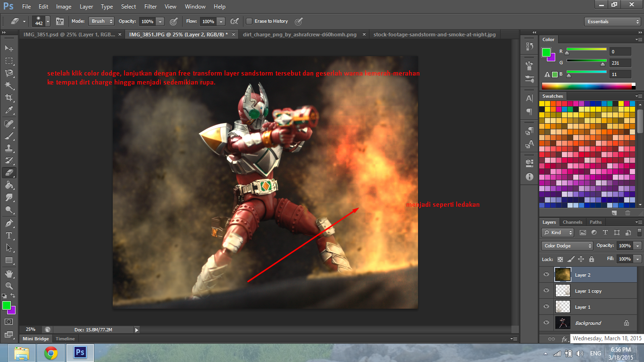Enable the Erase to History checkbox

[249, 21]
